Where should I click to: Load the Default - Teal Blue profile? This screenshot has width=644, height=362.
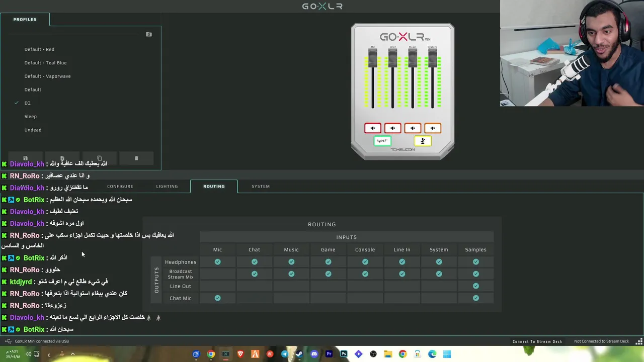tap(45, 63)
